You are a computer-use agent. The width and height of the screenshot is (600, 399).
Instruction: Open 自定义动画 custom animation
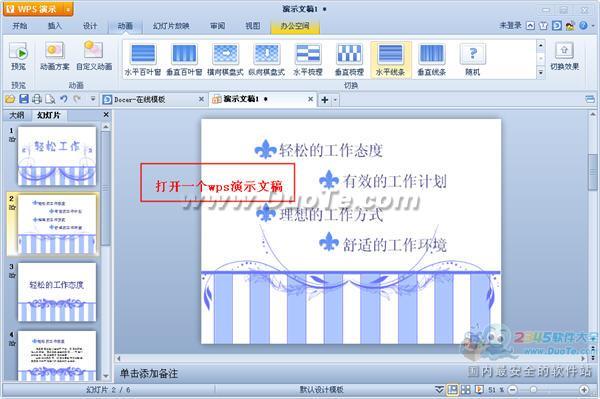click(x=94, y=56)
